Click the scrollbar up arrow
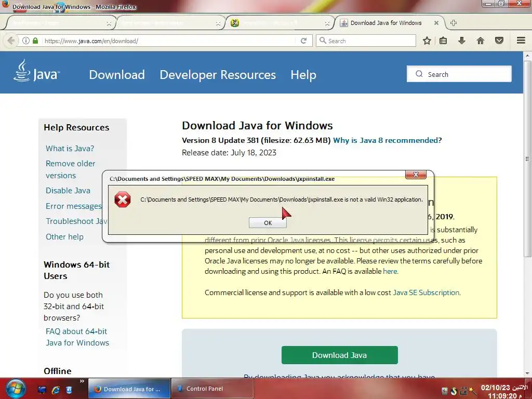 [x=527, y=55]
